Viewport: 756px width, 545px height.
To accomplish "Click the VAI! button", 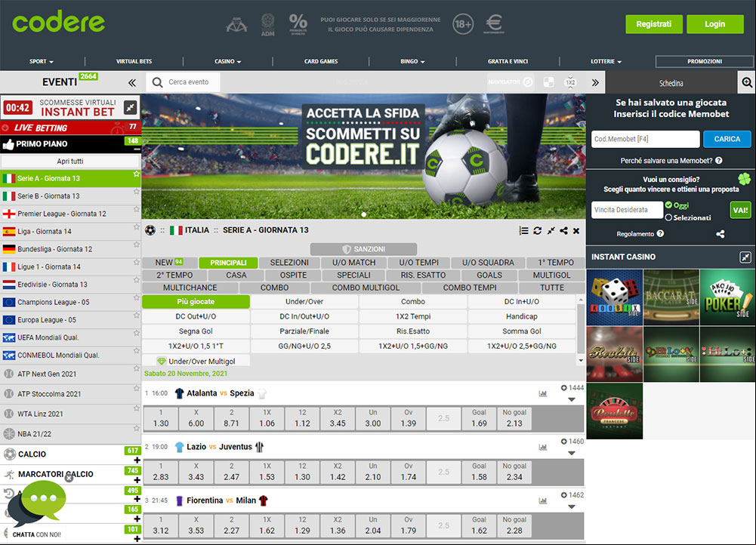I will 740,210.
